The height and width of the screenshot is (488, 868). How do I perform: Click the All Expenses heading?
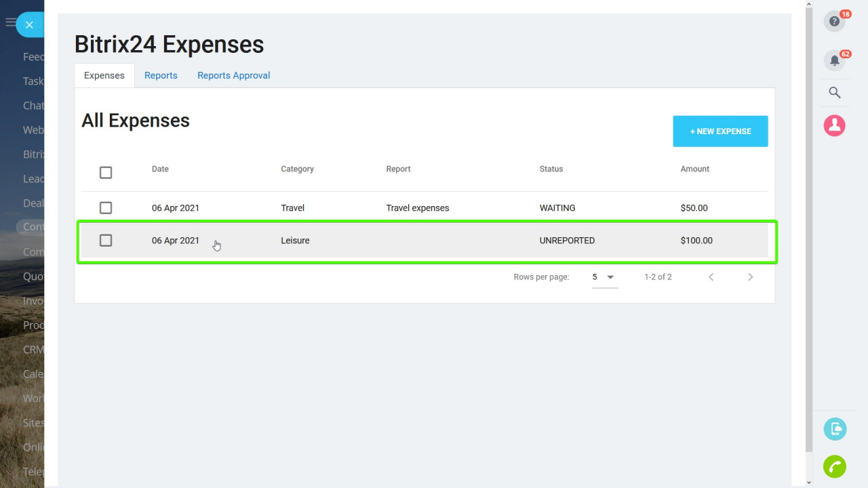click(x=136, y=121)
